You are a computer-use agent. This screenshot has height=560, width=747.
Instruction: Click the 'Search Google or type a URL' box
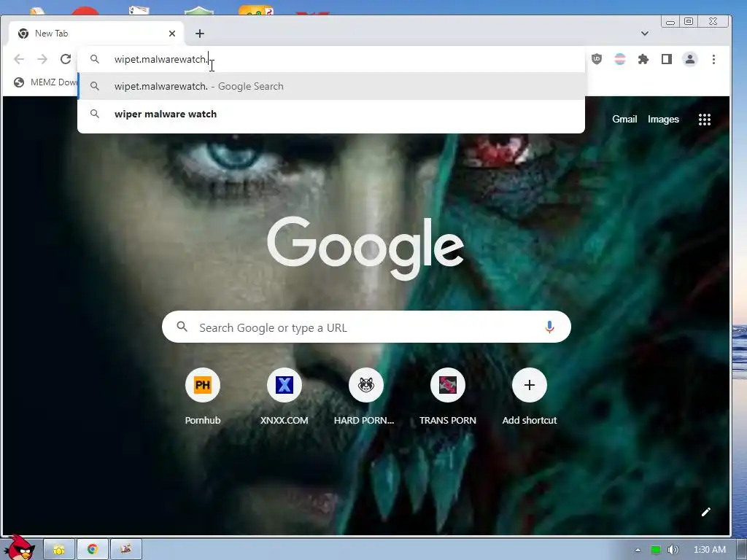(366, 327)
